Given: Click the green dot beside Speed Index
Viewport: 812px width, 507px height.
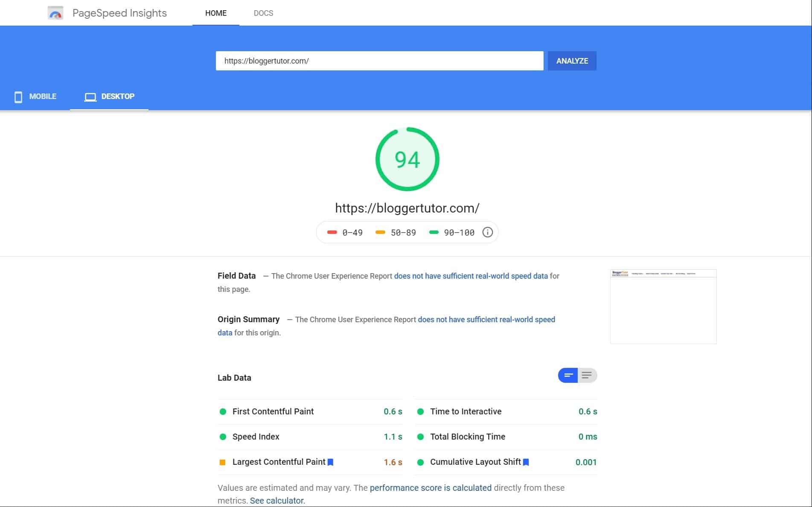Looking at the screenshot, I should point(223,437).
